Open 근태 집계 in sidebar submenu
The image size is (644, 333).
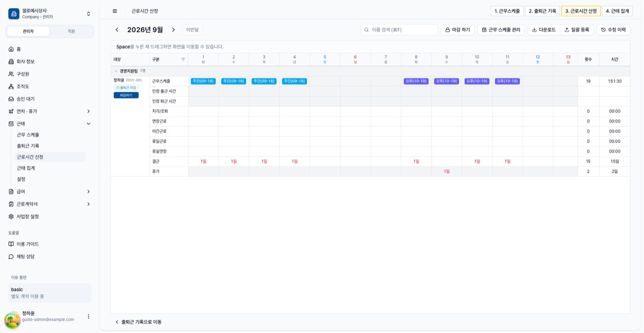pyautogui.click(x=26, y=168)
